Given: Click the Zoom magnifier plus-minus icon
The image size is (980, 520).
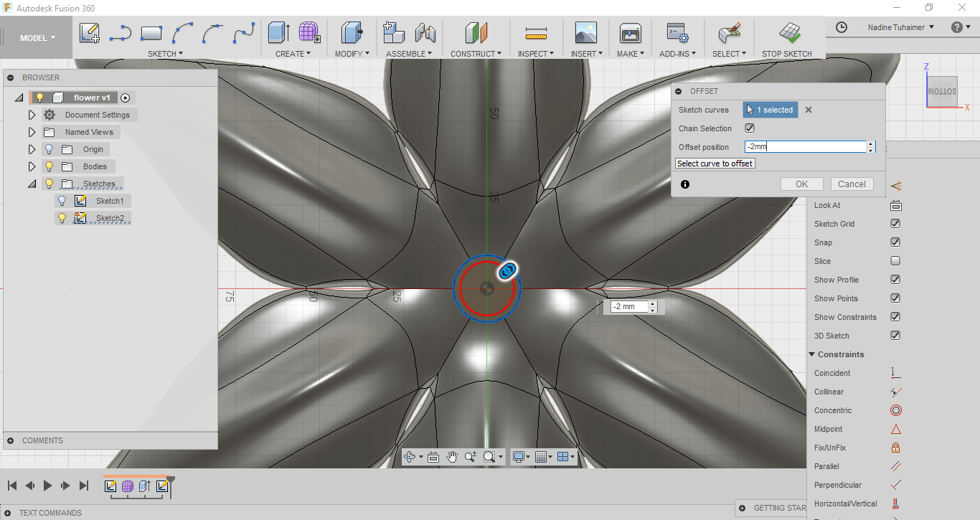Looking at the screenshot, I should (471, 456).
